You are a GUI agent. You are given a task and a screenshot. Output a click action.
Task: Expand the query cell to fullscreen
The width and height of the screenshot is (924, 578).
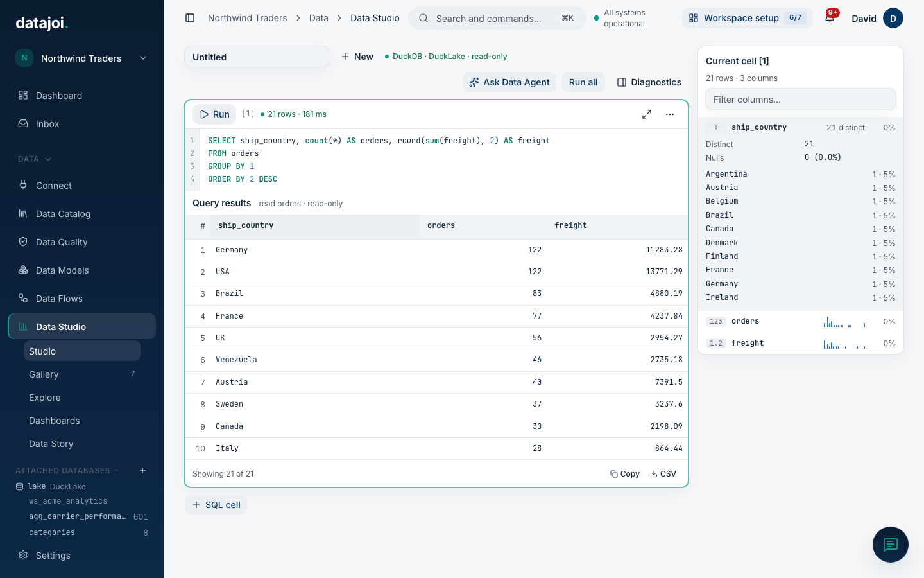(x=647, y=114)
